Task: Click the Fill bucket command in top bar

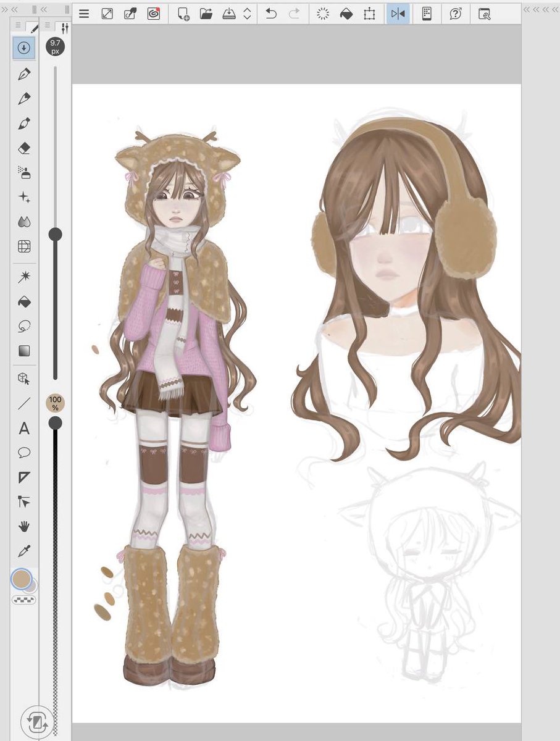Action: (x=346, y=14)
